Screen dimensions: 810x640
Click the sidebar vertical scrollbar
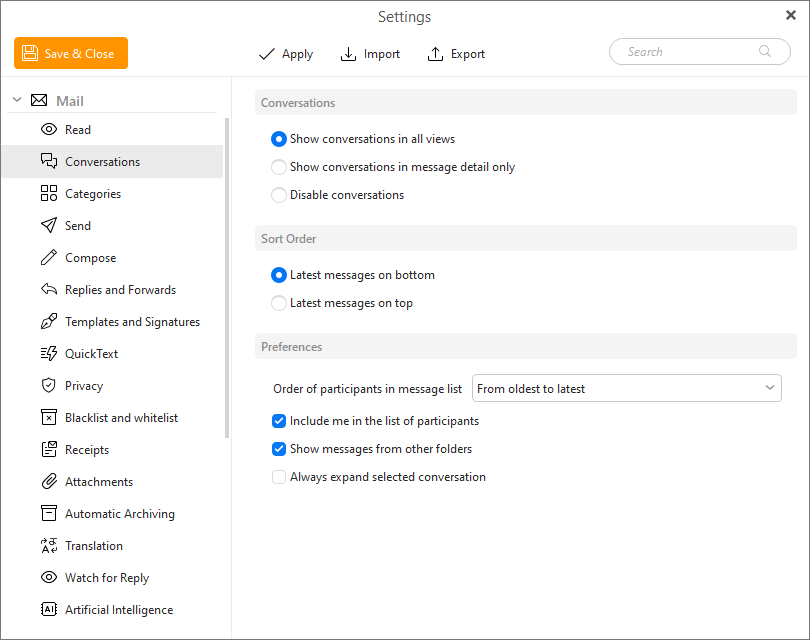227,280
